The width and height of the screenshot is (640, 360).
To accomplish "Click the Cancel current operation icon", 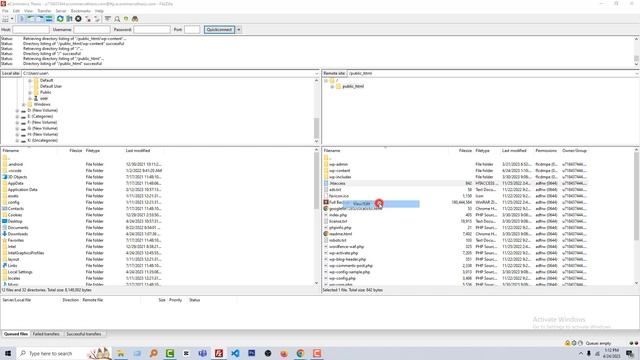I will 78,19.
